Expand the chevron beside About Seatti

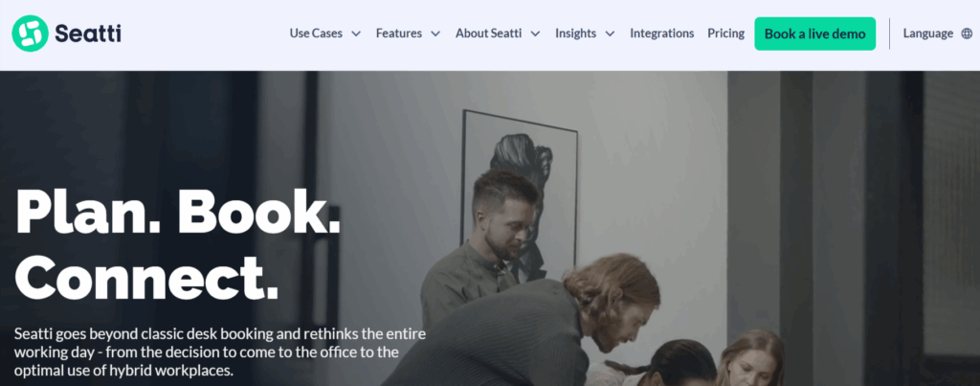point(536,34)
